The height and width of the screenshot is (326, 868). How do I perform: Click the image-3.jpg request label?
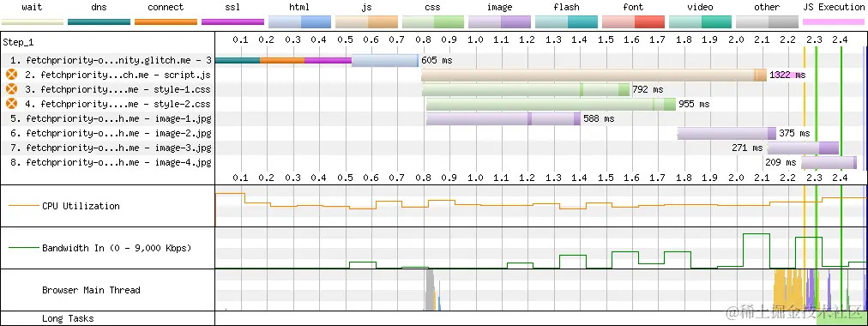point(111,148)
